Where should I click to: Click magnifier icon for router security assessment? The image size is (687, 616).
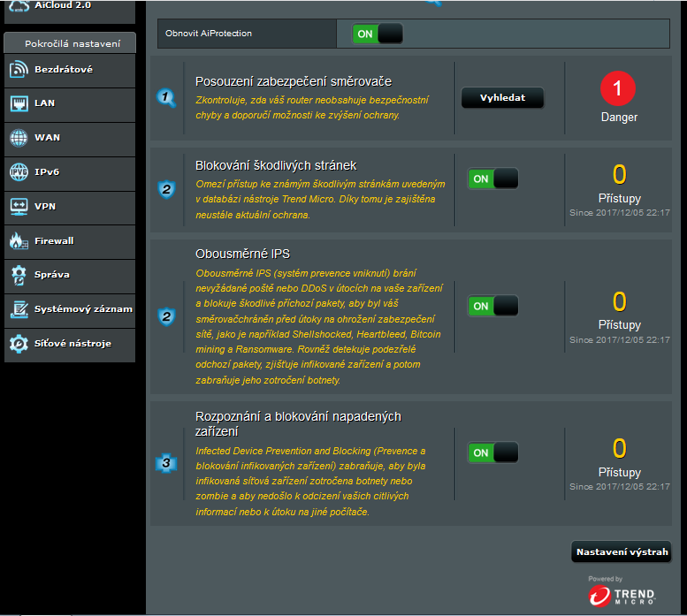[x=166, y=98]
